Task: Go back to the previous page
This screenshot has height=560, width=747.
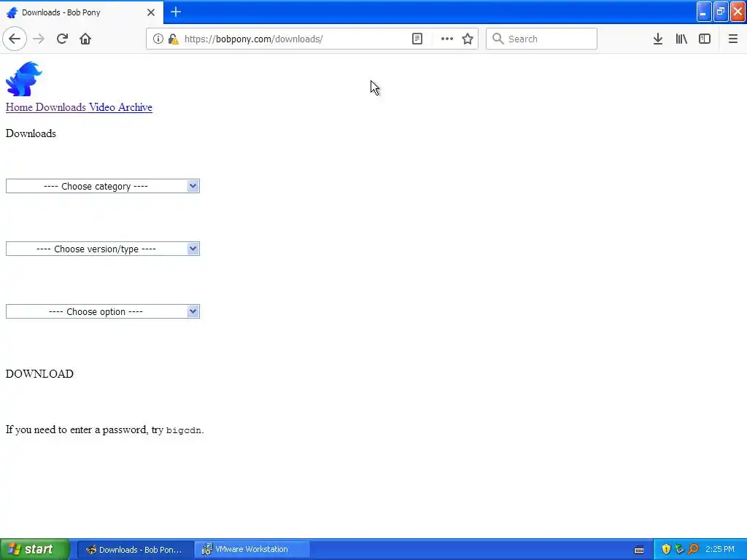Action: pos(15,39)
